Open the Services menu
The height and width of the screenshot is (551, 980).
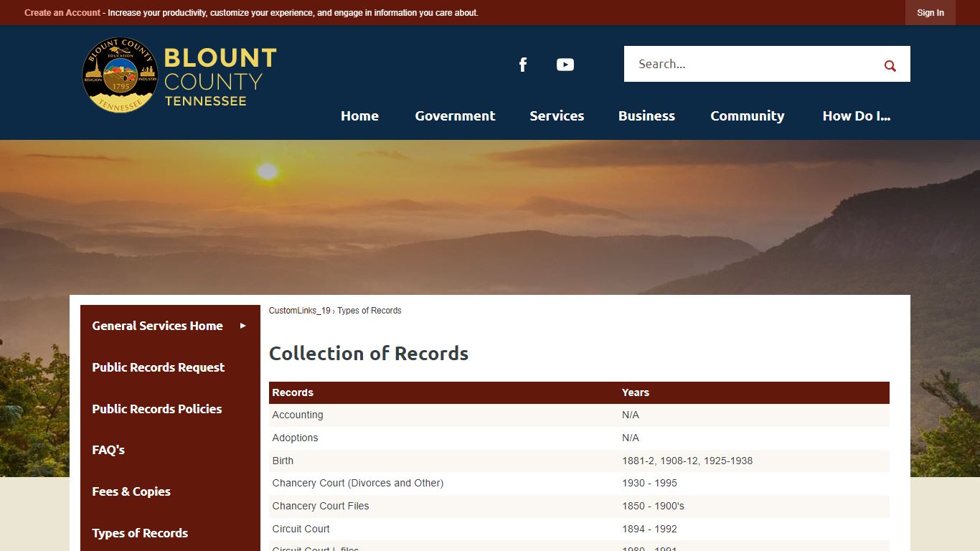pyautogui.click(x=557, y=116)
